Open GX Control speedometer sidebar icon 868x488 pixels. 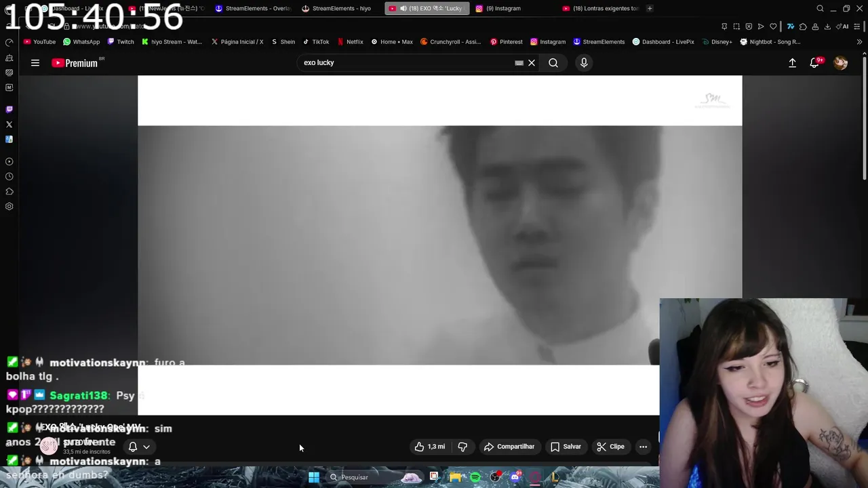[9, 42]
